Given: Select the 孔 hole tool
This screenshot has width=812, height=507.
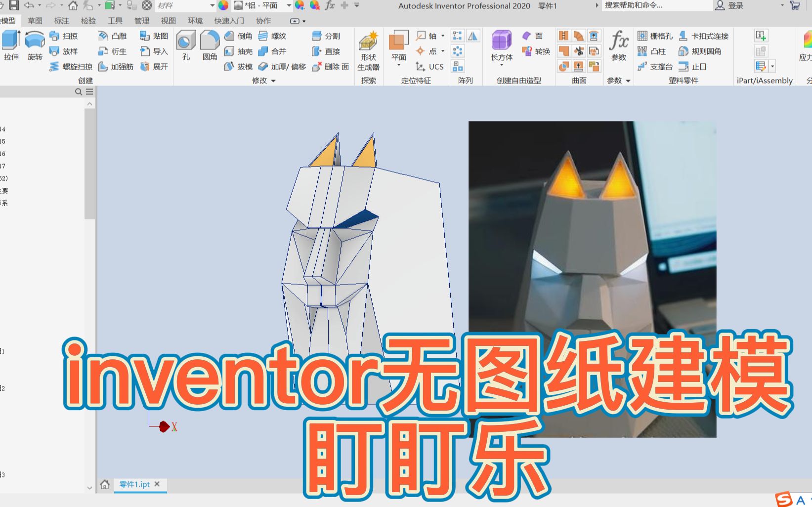Looking at the screenshot, I should pos(186,45).
